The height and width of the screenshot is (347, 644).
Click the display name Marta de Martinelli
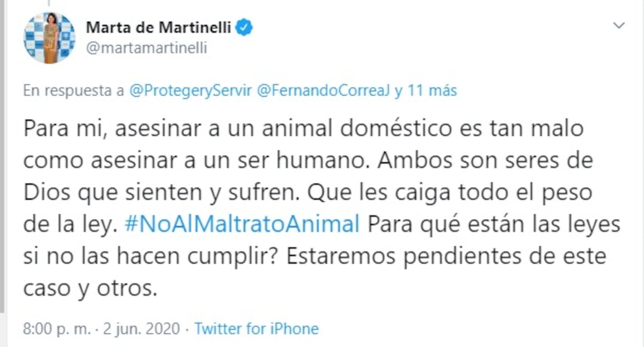[x=159, y=27]
